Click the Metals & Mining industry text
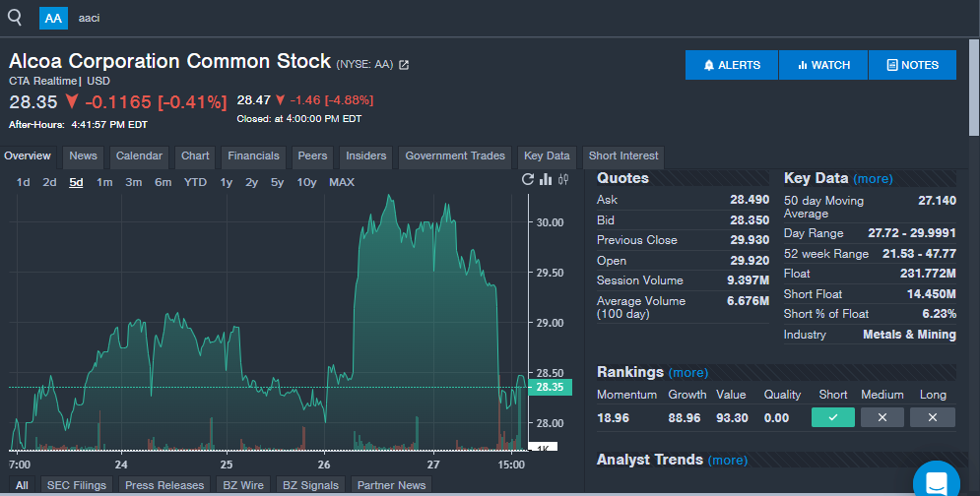The image size is (980, 496). point(909,335)
